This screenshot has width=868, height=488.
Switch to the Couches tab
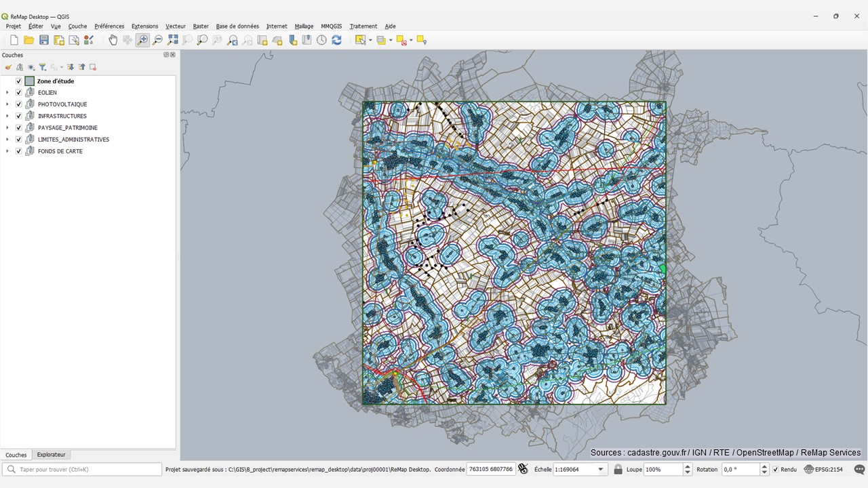click(16, 455)
